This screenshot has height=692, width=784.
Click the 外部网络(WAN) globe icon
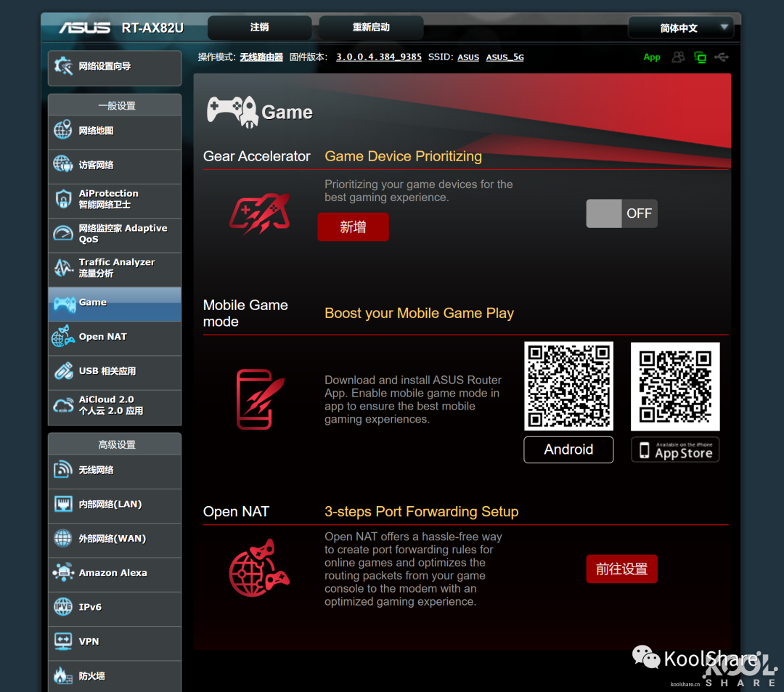pos(63,538)
